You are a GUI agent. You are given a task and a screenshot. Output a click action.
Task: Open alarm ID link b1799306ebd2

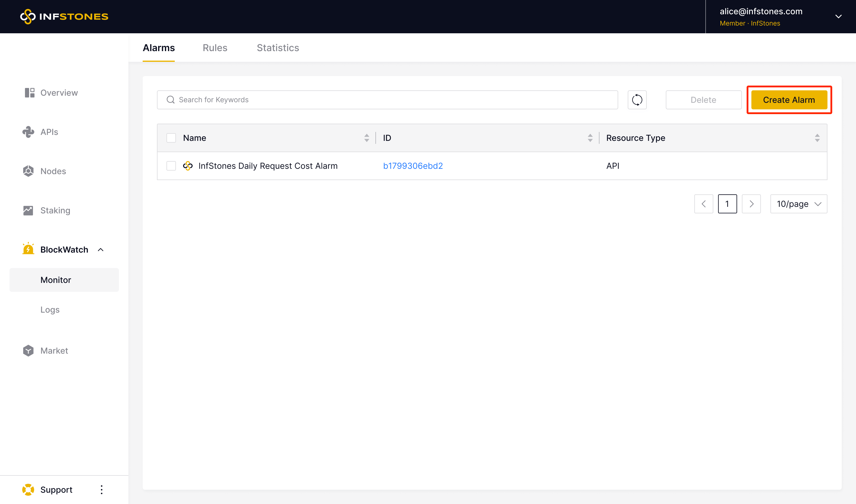coord(413,166)
